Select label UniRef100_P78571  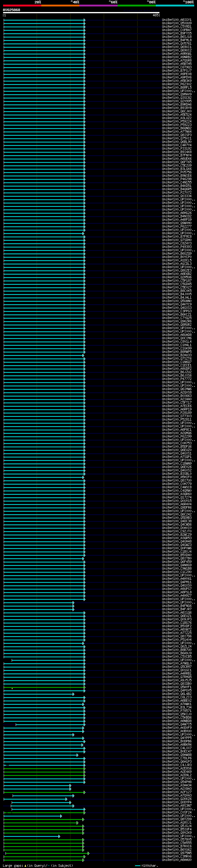click(x=176, y=711)
